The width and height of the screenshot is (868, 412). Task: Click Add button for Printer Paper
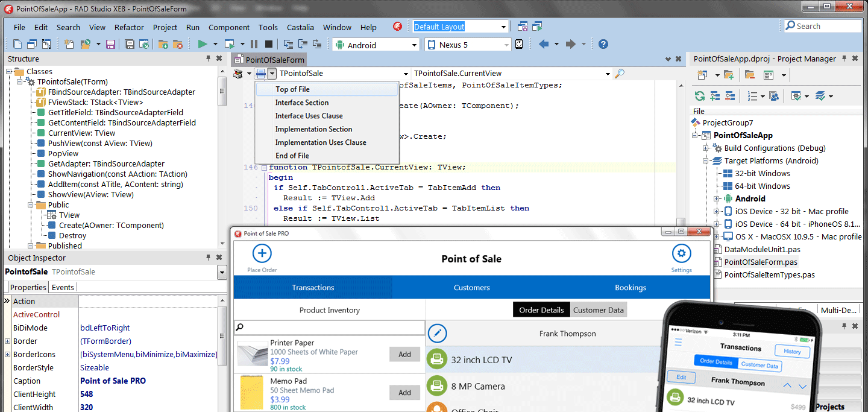(x=404, y=355)
